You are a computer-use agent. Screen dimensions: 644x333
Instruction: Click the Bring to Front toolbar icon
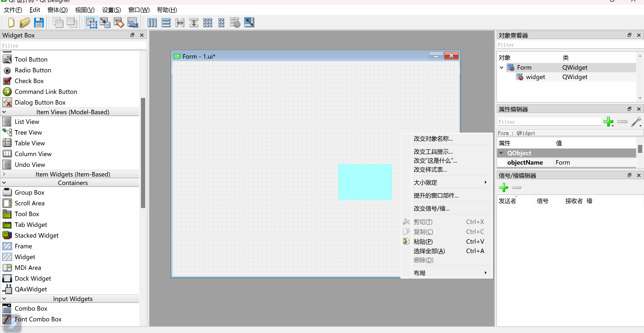72,23
